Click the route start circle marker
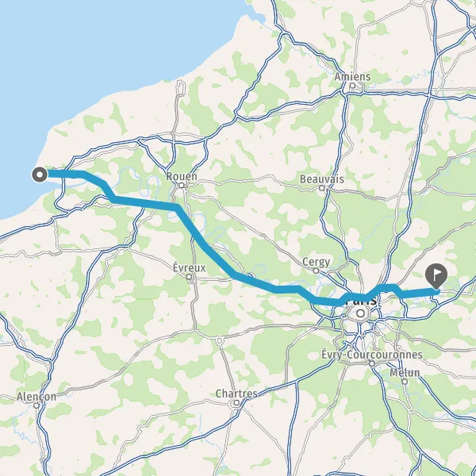This screenshot has height=476, width=476. click(x=40, y=175)
